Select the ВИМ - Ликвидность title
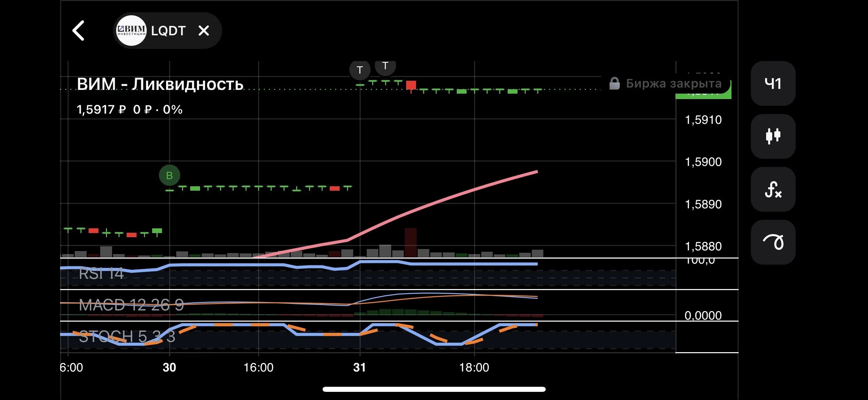 pyautogui.click(x=160, y=84)
